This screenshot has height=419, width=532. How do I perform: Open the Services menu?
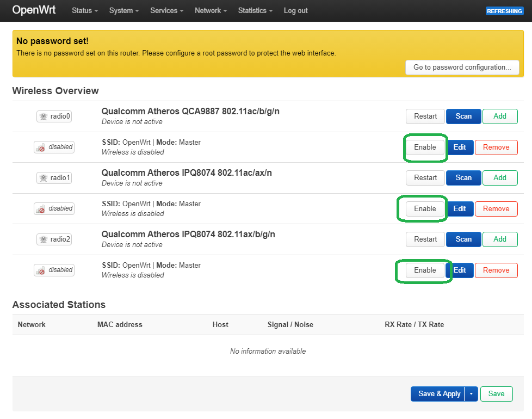click(167, 10)
